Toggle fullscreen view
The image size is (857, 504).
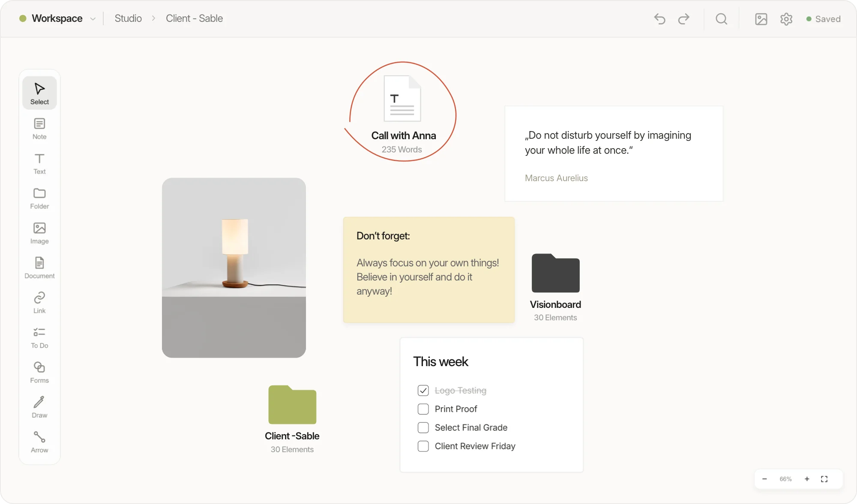pyautogui.click(x=824, y=479)
